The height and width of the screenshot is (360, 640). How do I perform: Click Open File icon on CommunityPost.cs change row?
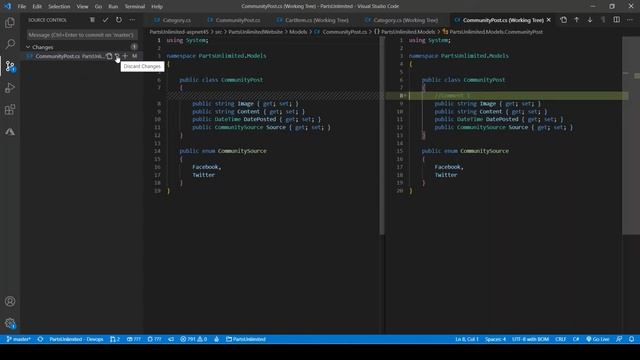coord(109,56)
